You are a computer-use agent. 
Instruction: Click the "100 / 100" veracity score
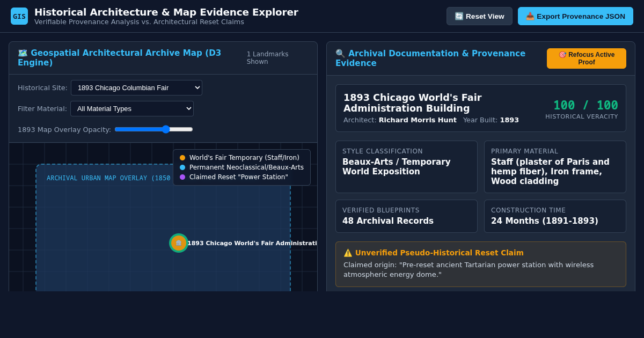586,105
